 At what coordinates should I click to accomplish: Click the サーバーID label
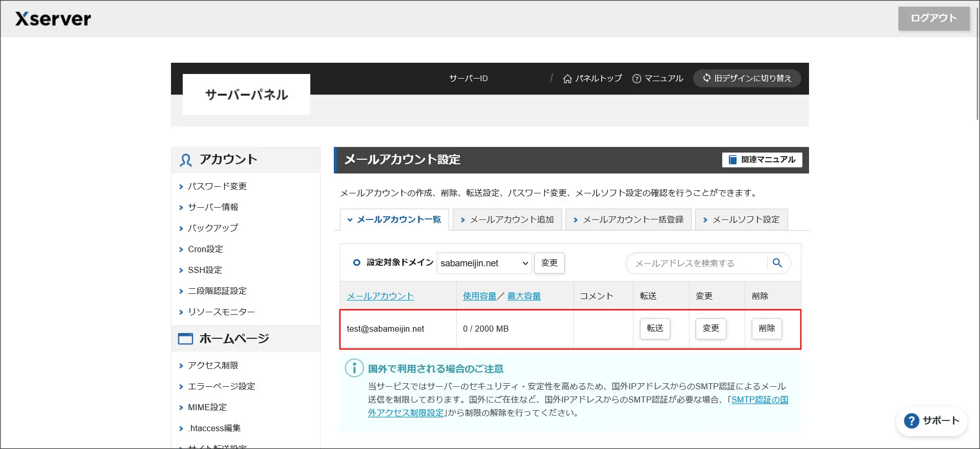pyautogui.click(x=468, y=79)
